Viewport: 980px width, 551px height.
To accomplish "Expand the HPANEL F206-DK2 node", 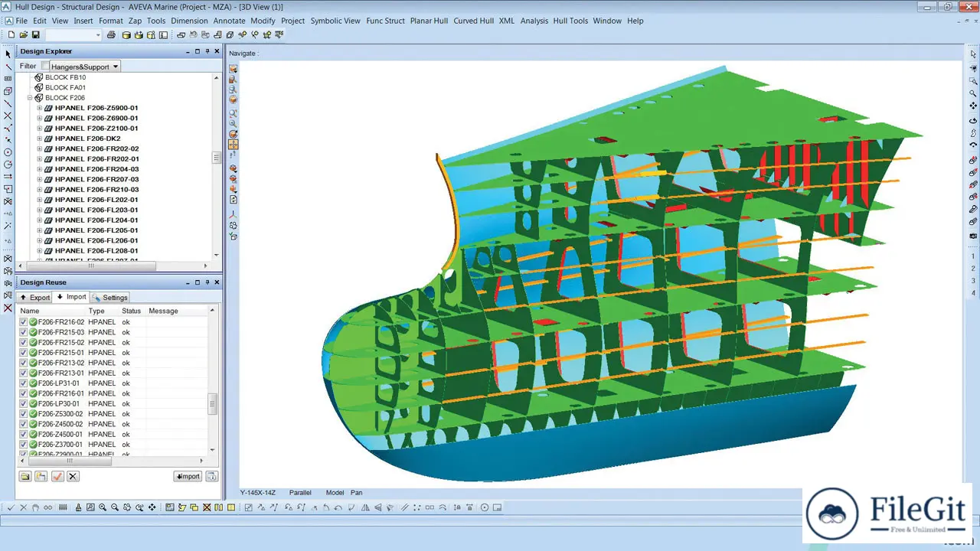I will (x=40, y=139).
